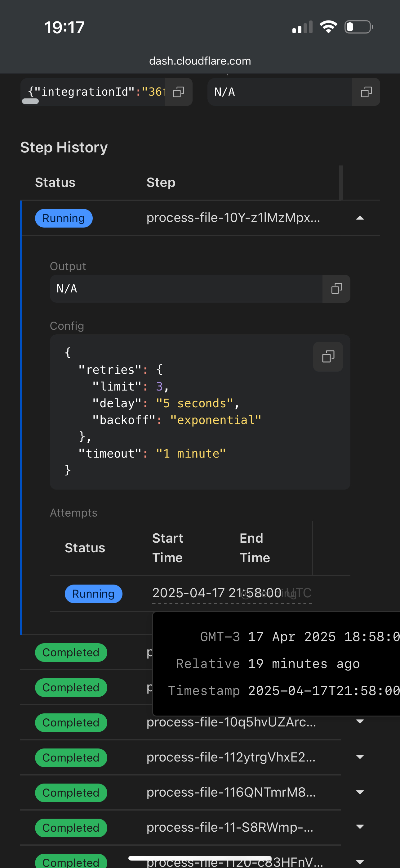Expand the process-file-11-S8RWmp step
This screenshot has width=400, height=868.
click(360, 826)
